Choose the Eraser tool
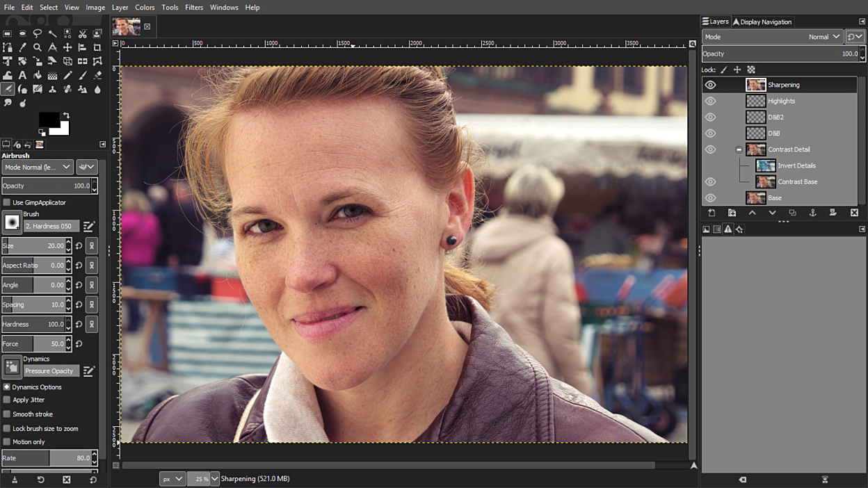The image size is (868, 488). click(x=97, y=75)
